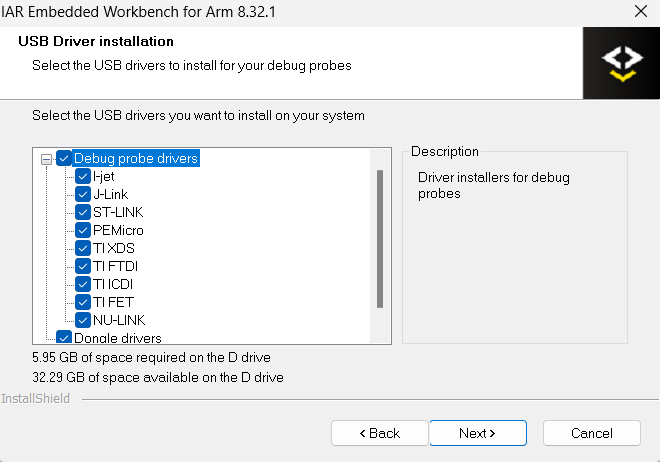Select the NU-LINK tree item label
The width and height of the screenshot is (660, 462).
119,320
